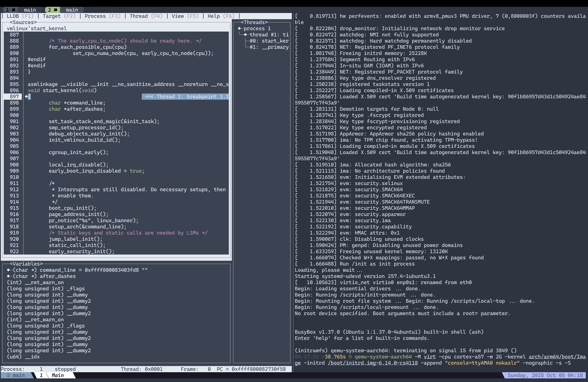
Task: Click the session icon beside main in status bar
Action: pyautogui.click(x=8, y=375)
